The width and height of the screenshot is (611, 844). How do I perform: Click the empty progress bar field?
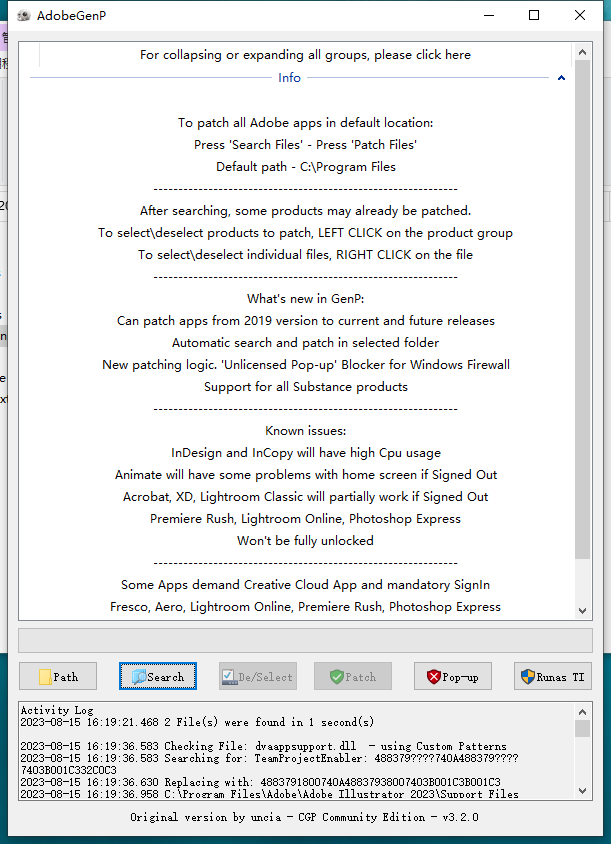[305, 641]
